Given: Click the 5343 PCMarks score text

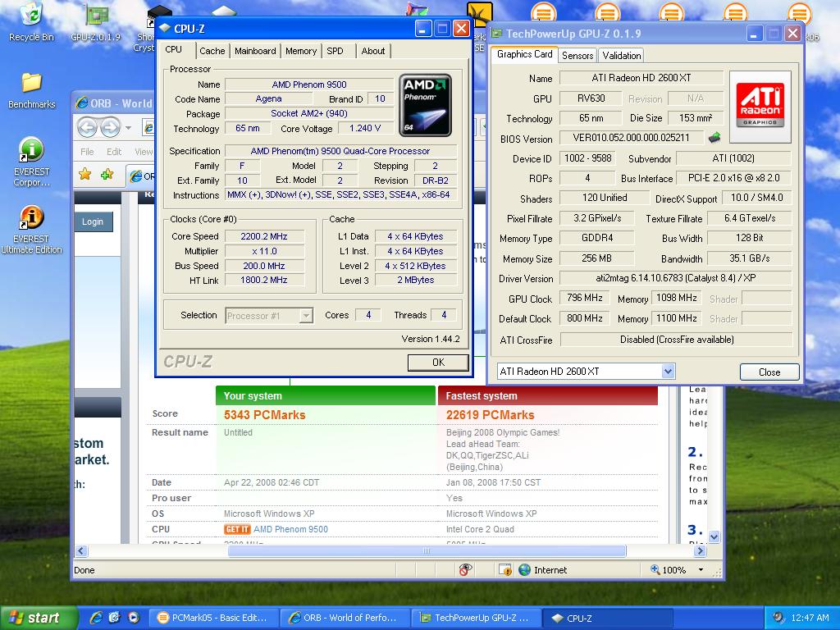Looking at the screenshot, I should pyautogui.click(x=265, y=414).
